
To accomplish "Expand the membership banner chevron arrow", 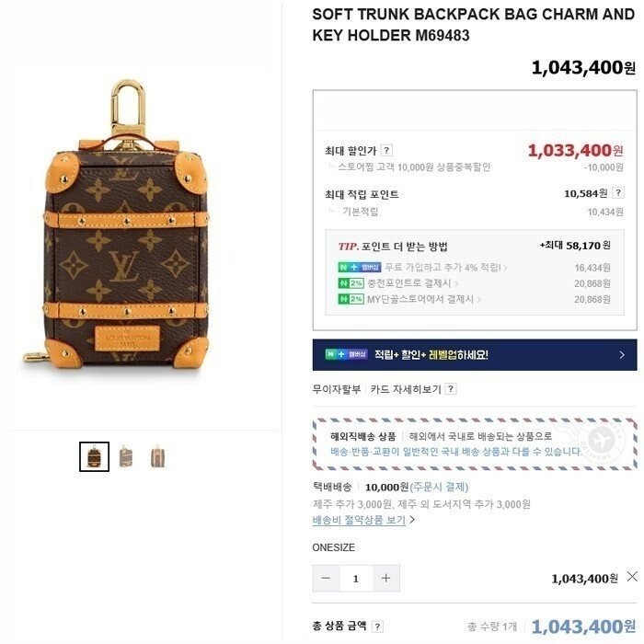I will [622, 355].
